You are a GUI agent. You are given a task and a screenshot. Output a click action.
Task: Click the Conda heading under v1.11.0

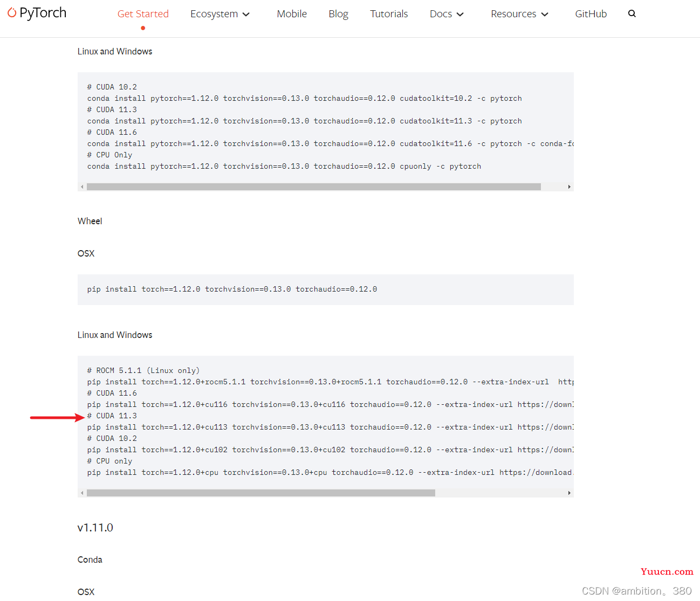coord(90,559)
